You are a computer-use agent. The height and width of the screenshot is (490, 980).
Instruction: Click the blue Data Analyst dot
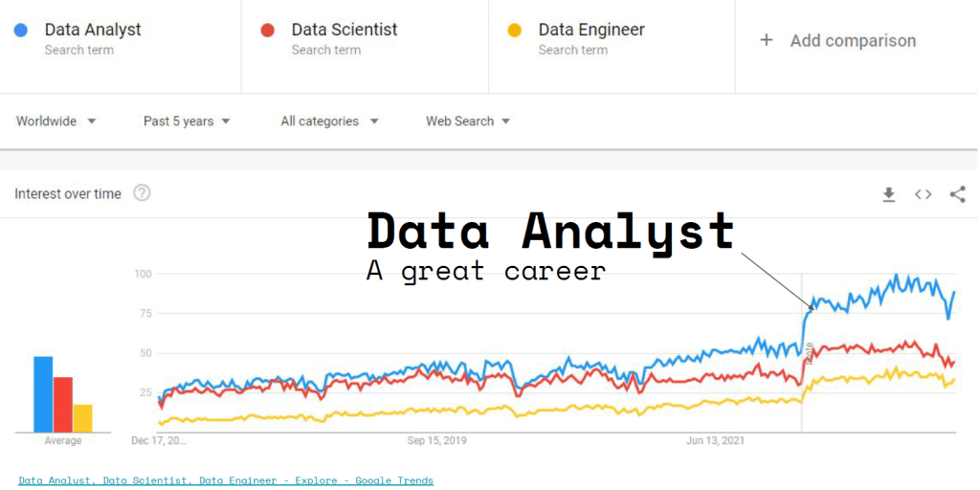pos(21,31)
